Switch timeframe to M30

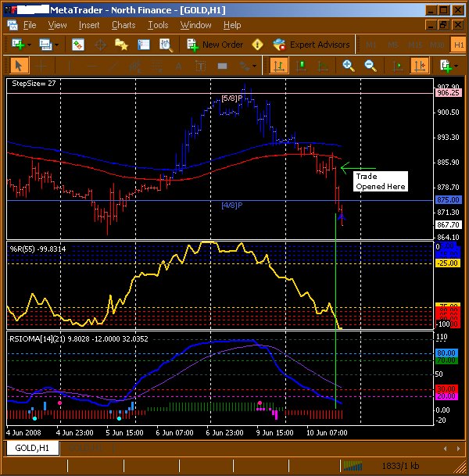[x=437, y=45]
